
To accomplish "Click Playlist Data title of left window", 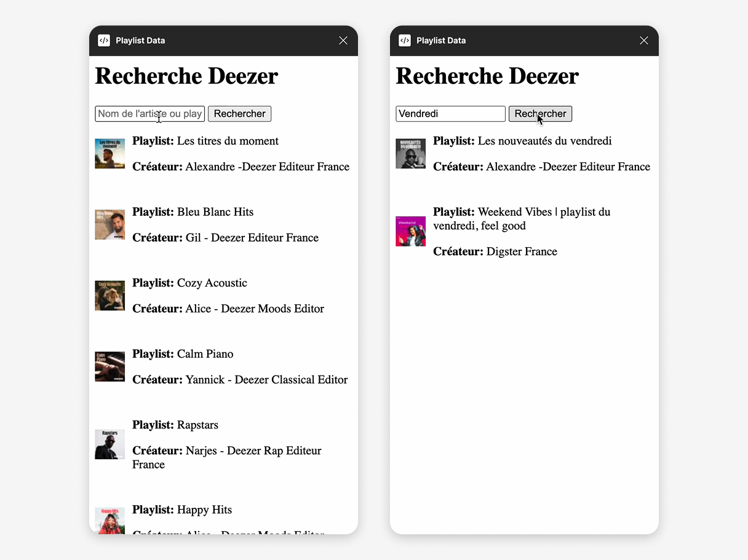I will click(x=140, y=41).
